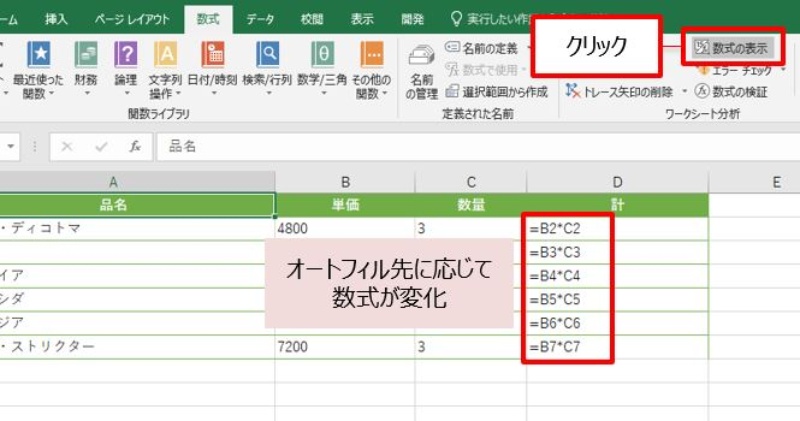
Task: Click the cancel X icon in formula bar
Action: pyautogui.click(x=66, y=147)
